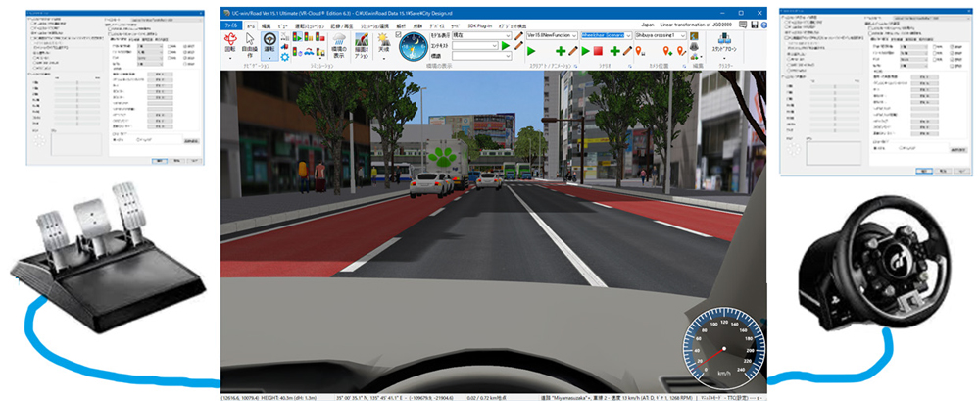Click the horn icon in the navigation group
The image size is (980, 401).
285,46
